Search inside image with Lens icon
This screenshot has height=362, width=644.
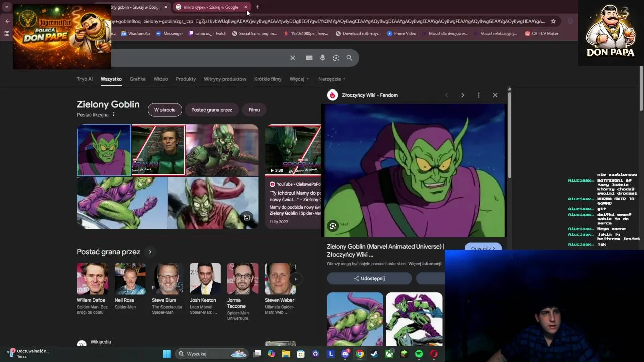pos(333,226)
